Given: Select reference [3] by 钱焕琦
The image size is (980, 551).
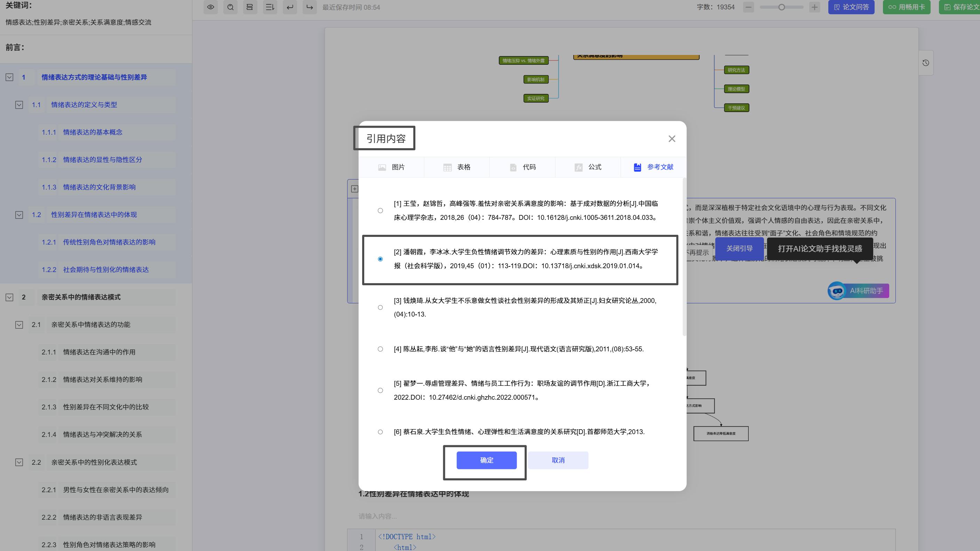Looking at the screenshot, I should click(x=380, y=307).
